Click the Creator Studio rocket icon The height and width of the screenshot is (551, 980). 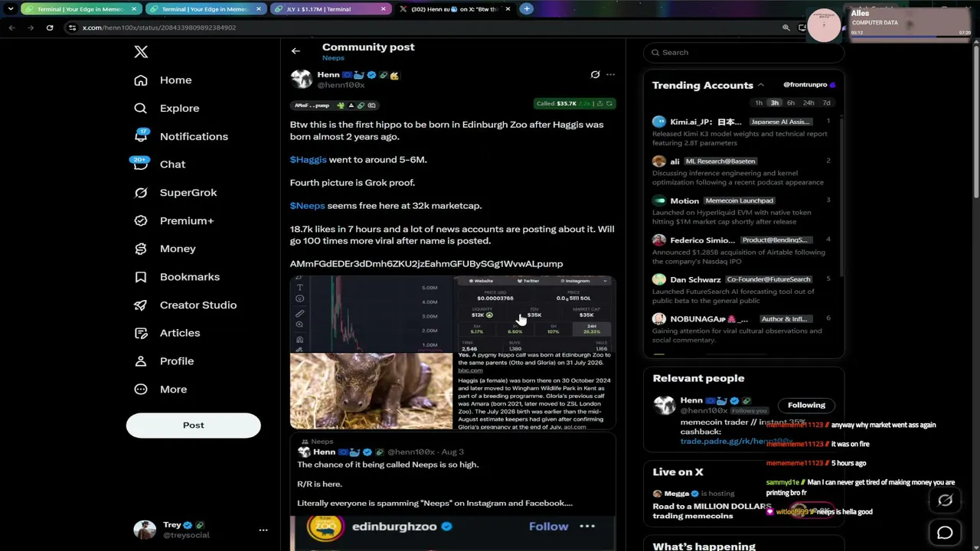pos(141,305)
